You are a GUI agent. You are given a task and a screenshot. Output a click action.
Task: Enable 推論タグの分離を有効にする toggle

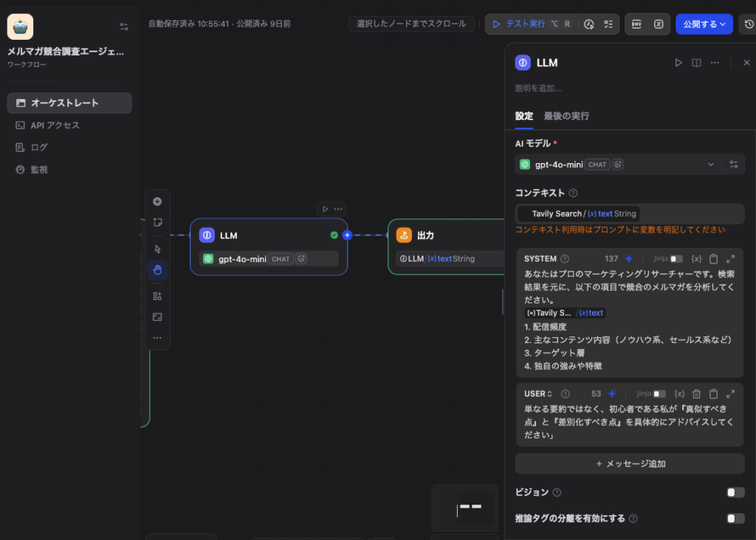(735, 519)
